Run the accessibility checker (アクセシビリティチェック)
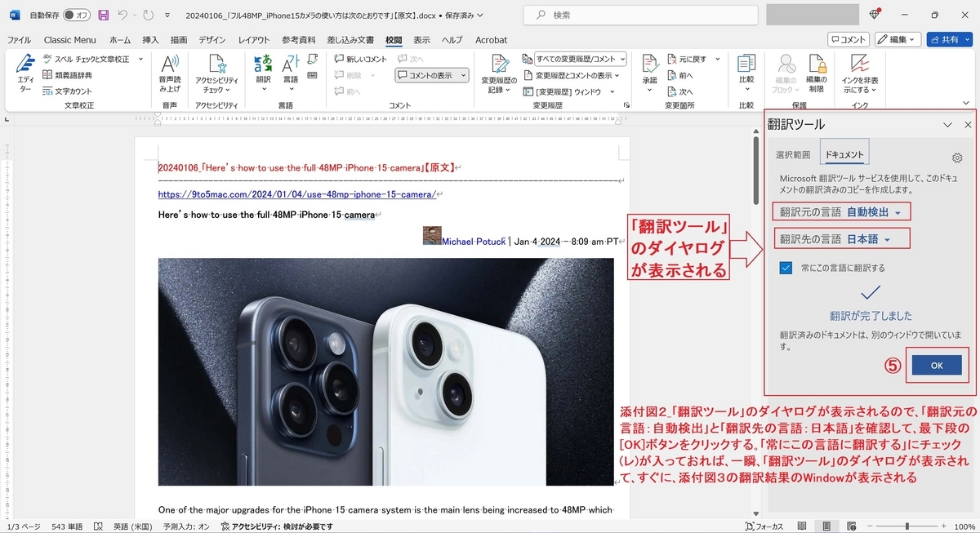980x533 pixels. coord(216,74)
